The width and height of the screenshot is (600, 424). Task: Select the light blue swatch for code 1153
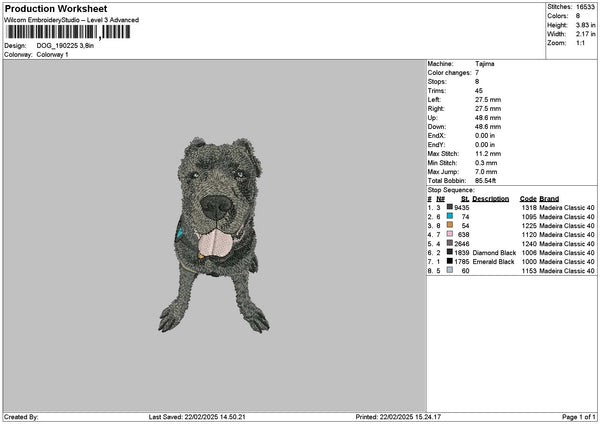coord(450,270)
